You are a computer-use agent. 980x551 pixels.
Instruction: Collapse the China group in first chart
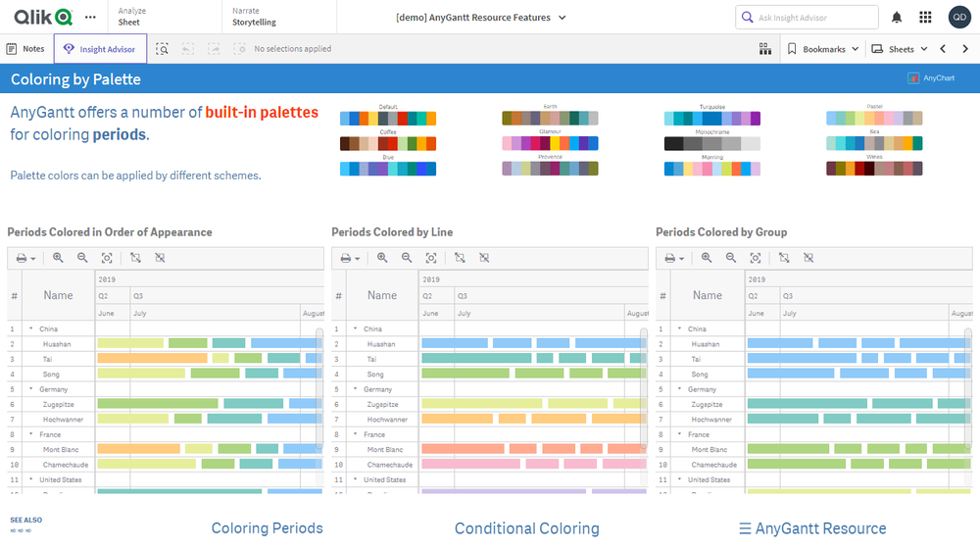[x=30, y=329]
